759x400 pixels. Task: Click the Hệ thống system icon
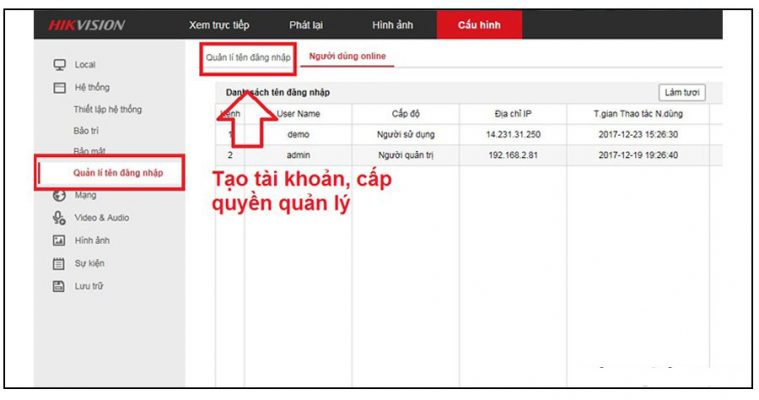tap(59, 88)
